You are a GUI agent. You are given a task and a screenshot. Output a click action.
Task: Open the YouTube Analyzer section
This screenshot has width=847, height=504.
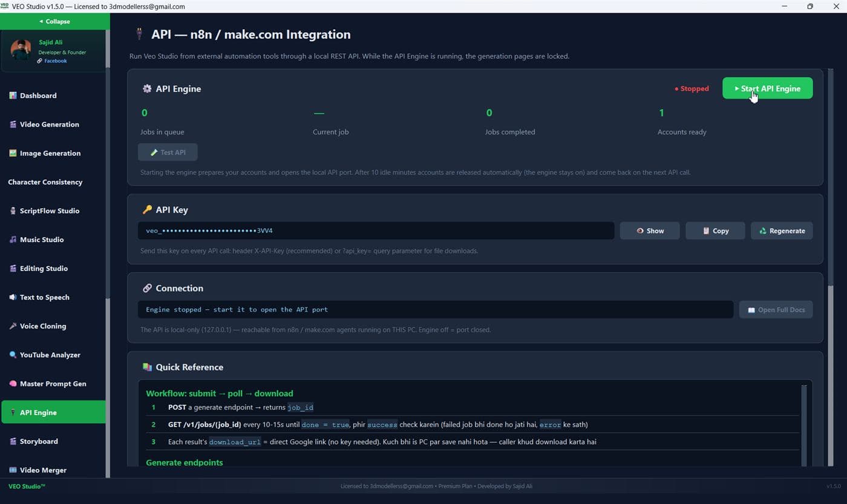pyautogui.click(x=53, y=355)
